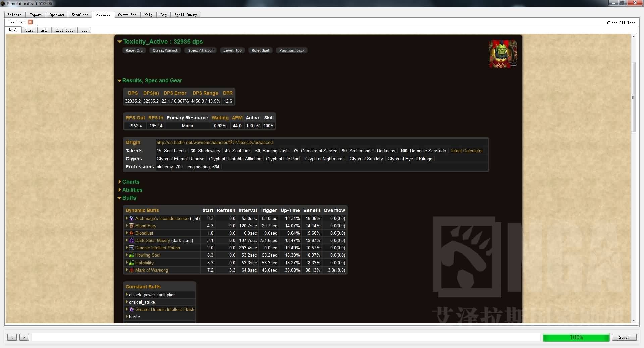Click the Orc character portrait thumbnail
This screenshot has width=644, height=348.
(502, 54)
